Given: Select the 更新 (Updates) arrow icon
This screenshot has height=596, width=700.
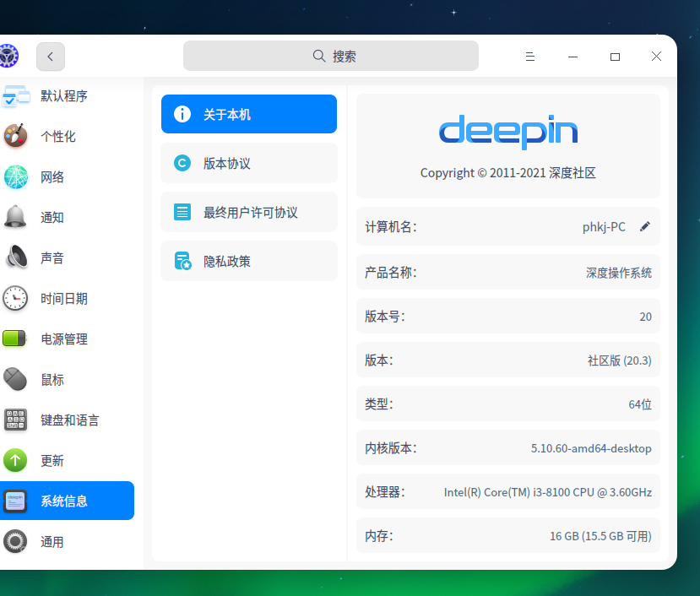Looking at the screenshot, I should tap(14, 460).
